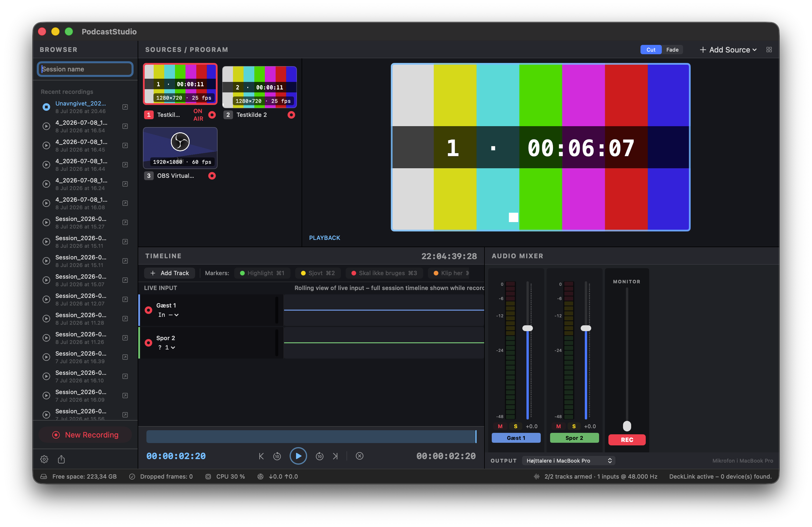Start a New Recording
The width and height of the screenshot is (812, 527).
coord(85,435)
